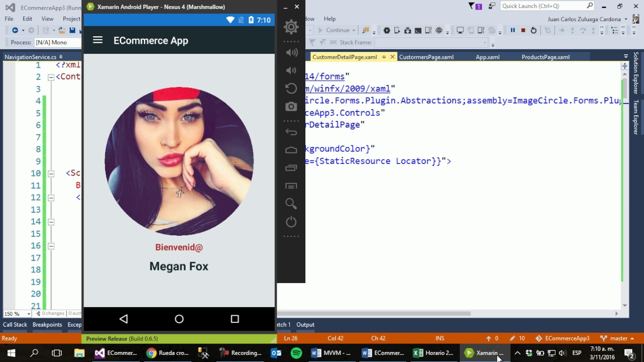Tap Android Back triangle in navigation bar
The width and height of the screenshot is (644, 362).
(124, 319)
